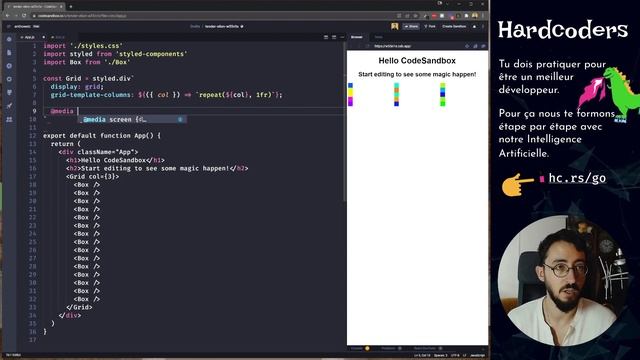Switch to split layout view icon
This screenshot has height=360, width=640.
(334, 37)
